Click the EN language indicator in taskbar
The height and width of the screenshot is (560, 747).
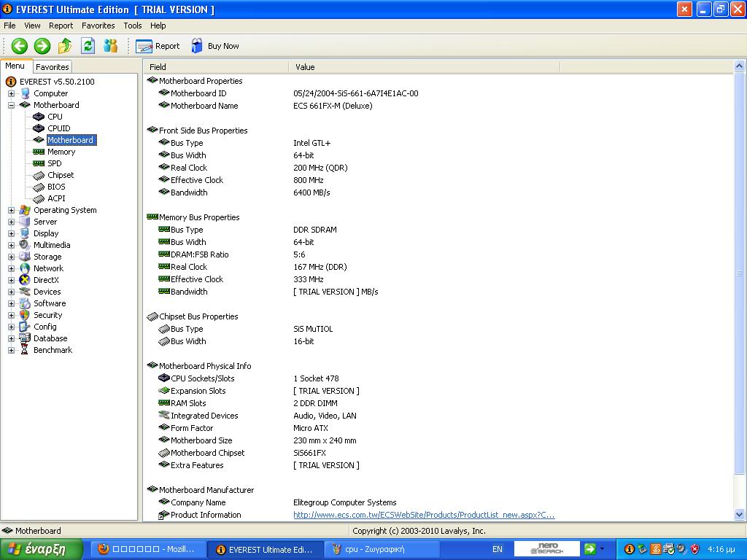pyautogui.click(x=497, y=550)
